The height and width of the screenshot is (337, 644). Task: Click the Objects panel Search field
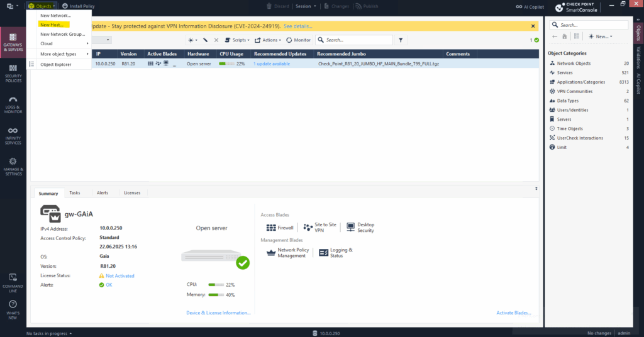point(589,25)
